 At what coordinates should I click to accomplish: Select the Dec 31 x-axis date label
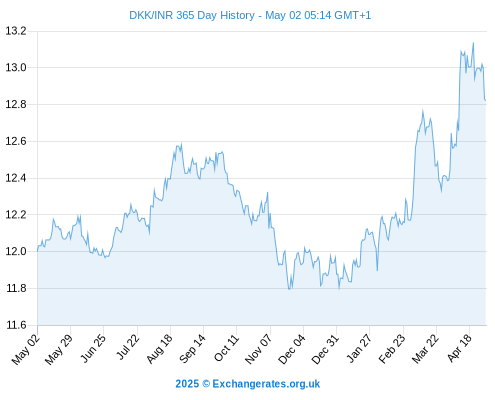coord(325,349)
